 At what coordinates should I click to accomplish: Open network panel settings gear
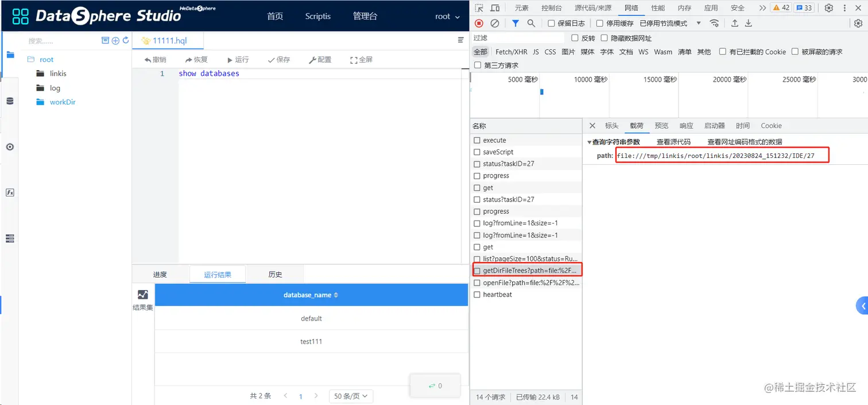tap(858, 24)
